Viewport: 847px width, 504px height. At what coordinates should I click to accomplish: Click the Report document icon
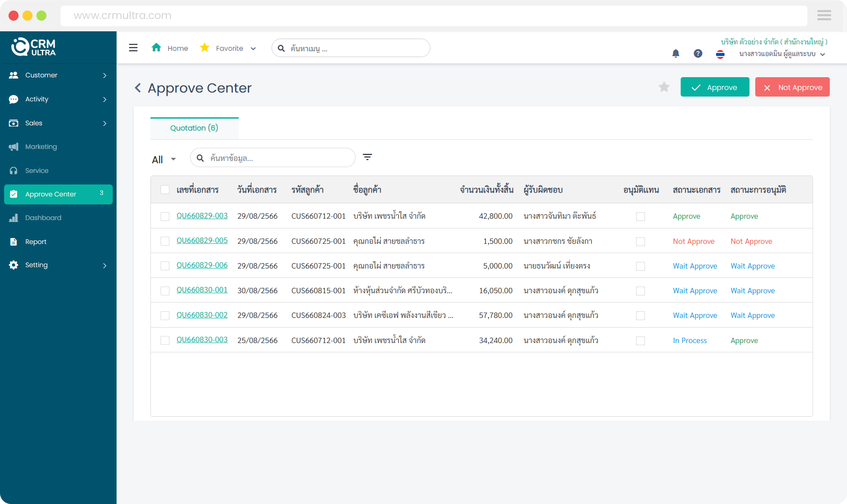pyautogui.click(x=14, y=242)
